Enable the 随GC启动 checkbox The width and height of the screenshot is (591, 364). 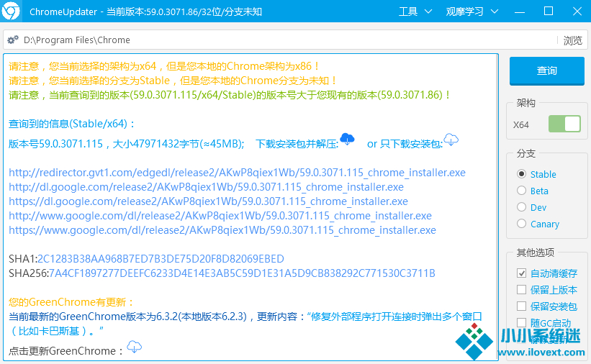[x=522, y=322]
